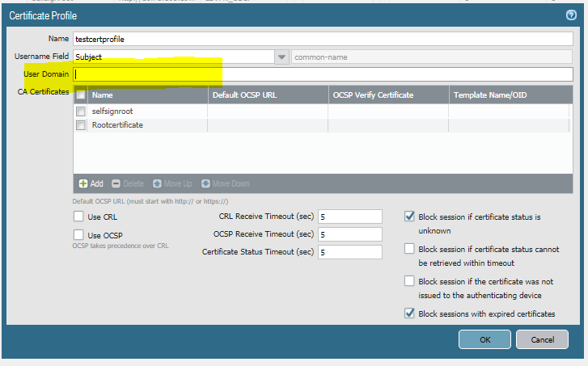The width and height of the screenshot is (588, 366).
Task: Check the Rootcertificate row checkbox
Action: (x=81, y=125)
